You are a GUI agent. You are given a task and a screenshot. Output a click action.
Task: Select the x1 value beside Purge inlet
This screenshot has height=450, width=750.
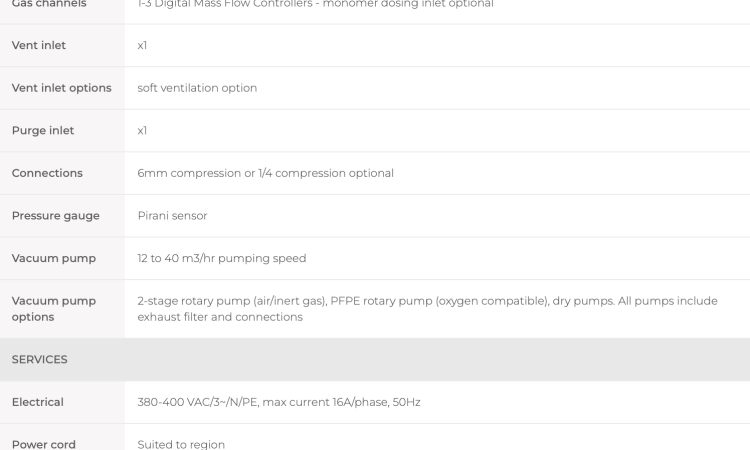pos(142,131)
